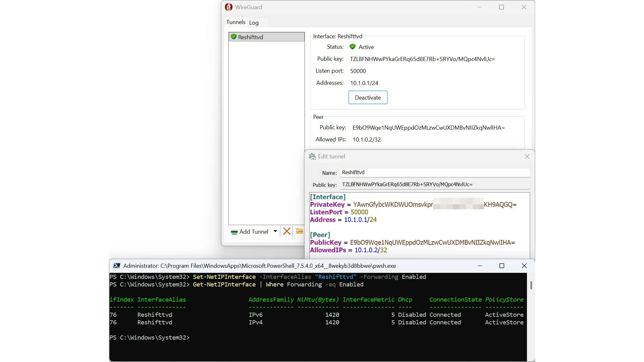Screen dimensions: 644x362
Task: Expand the Add Tunnel dropdown arrow
Action: [276, 231]
